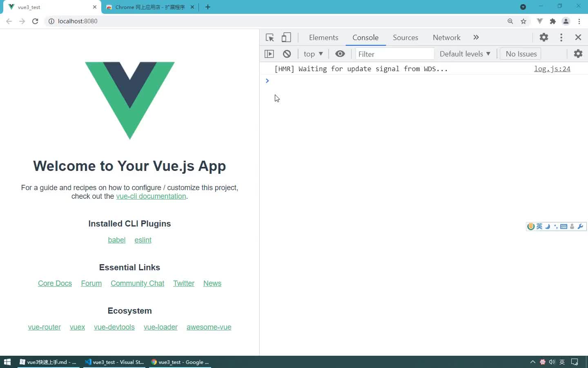Open the awesome-vue link
This screenshot has width=588, height=368.
[209, 327]
